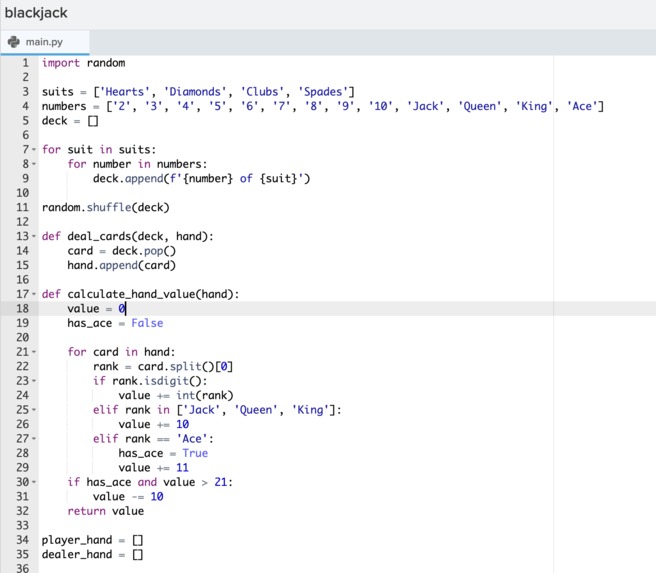Click the 'Spades' string in suits list
Viewport: 656px width, 573px height.
[323, 92]
